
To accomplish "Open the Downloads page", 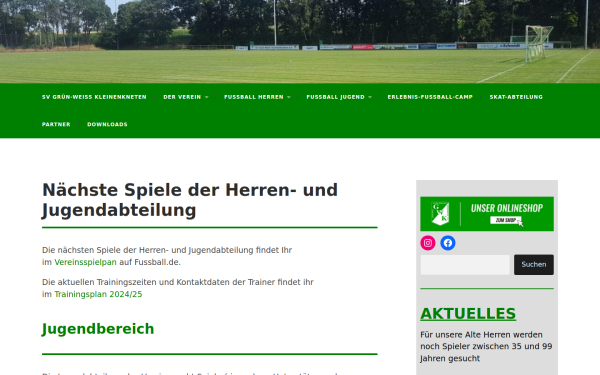I will (108, 124).
